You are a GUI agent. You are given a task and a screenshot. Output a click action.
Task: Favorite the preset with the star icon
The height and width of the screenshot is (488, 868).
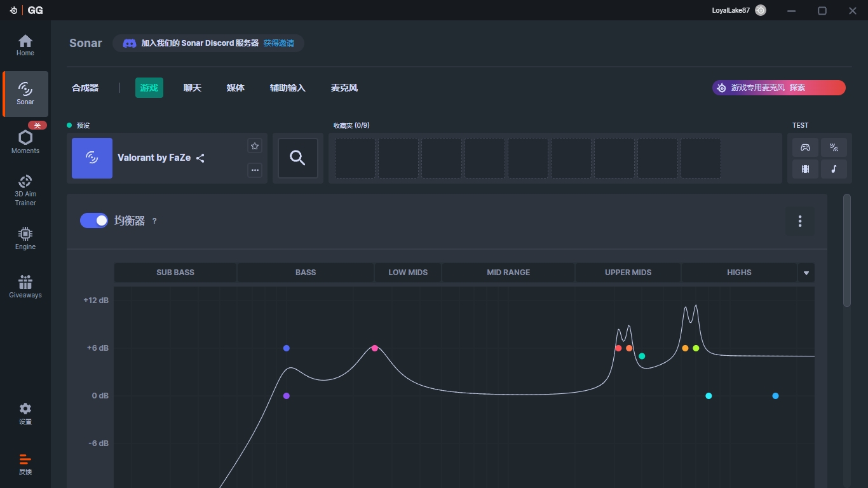pyautogui.click(x=255, y=146)
